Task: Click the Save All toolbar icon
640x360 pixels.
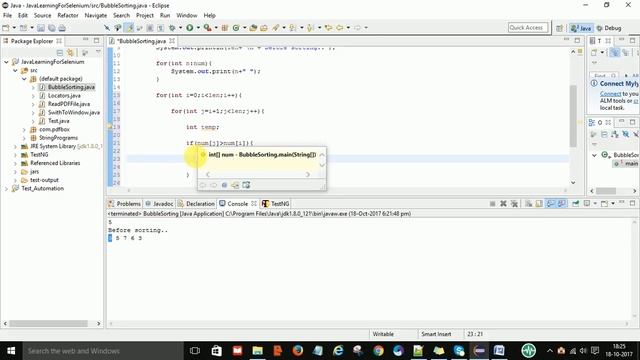Action: [x=51, y=28]
